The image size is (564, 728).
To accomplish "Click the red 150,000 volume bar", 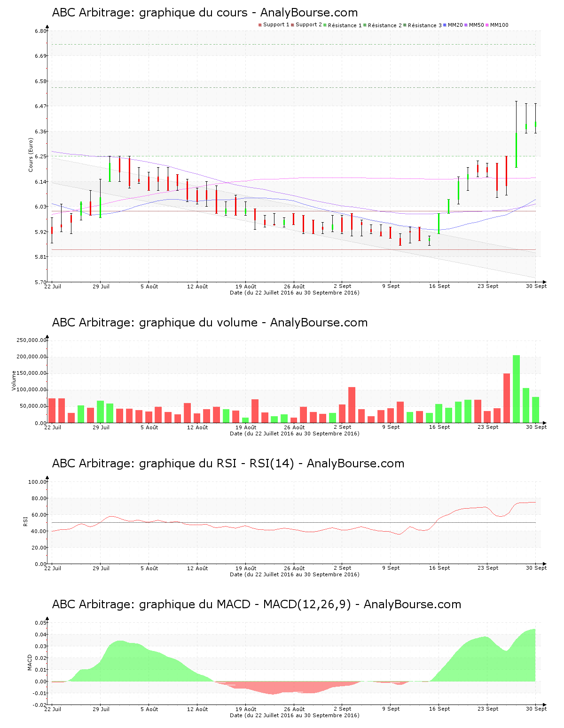I will (x=507, y=398).
